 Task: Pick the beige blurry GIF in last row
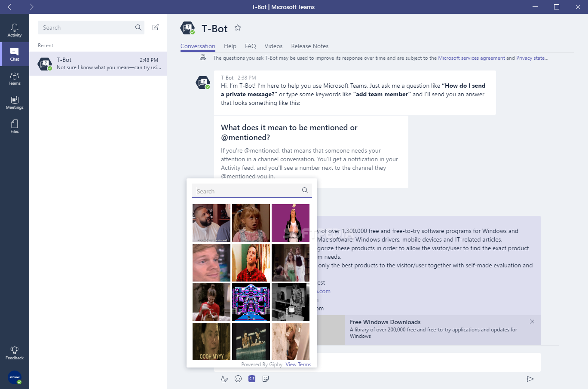coord(291,342)
